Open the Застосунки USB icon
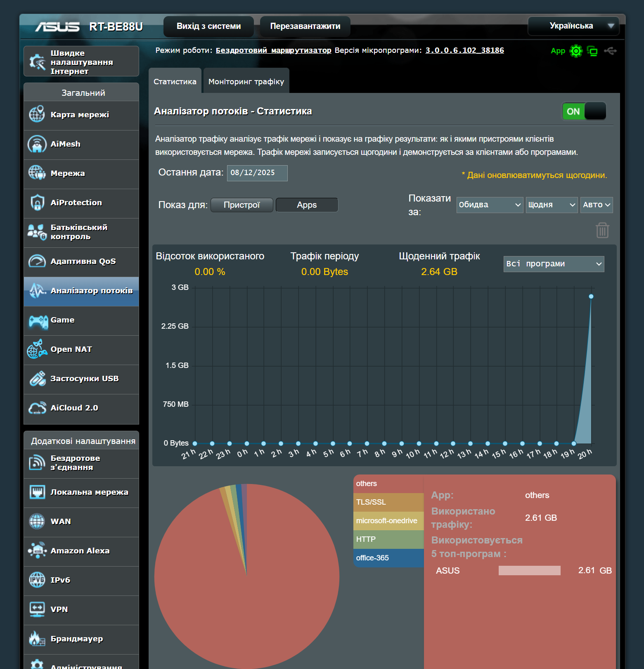The height and width of the screenshot is (669, 644). (37, 378)
